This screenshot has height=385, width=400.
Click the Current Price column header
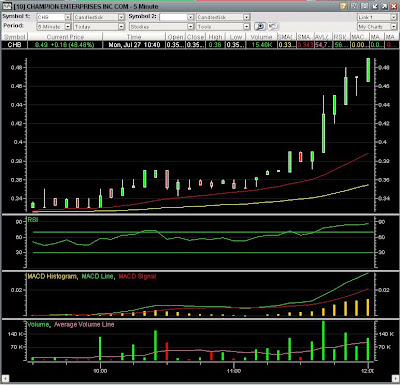click(x=65, y=37)
